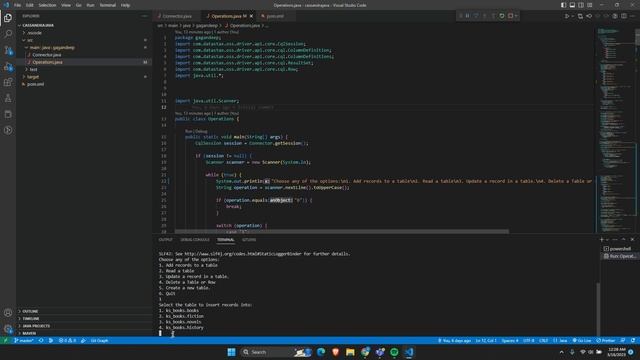
Task: Stop the debug session
Action: pos(510,16)
